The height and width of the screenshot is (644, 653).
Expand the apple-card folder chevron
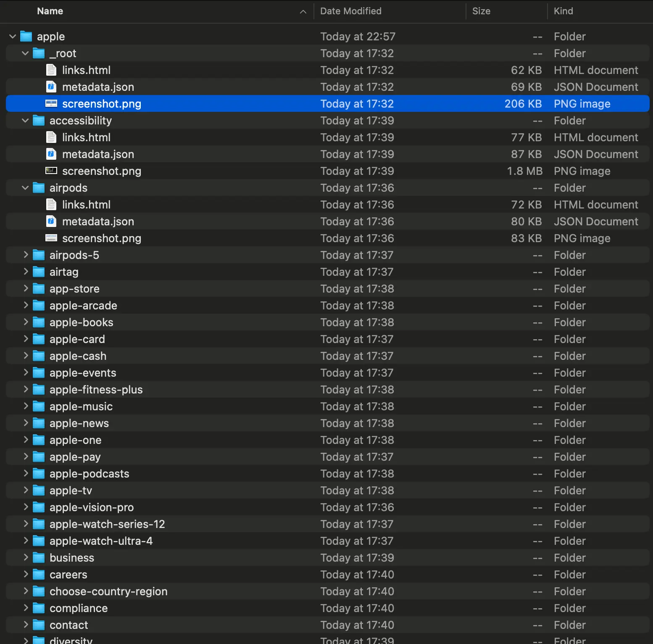[26, 339]
